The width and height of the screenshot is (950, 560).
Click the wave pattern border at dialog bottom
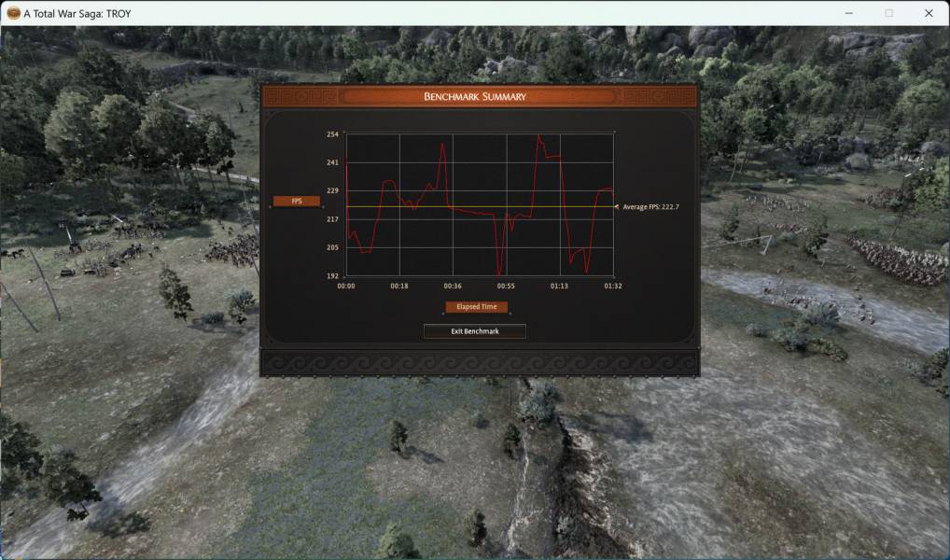pos(480,363)
